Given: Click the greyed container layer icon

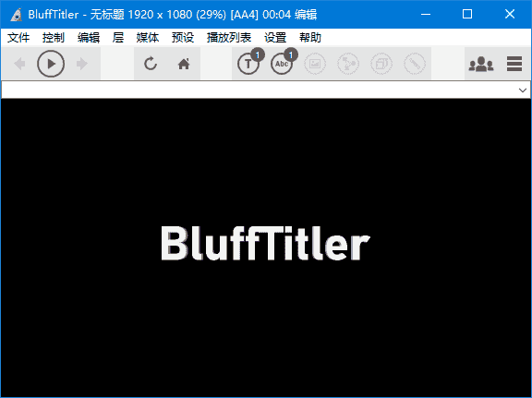Looking at the screenshot, I should click(381, 64).
